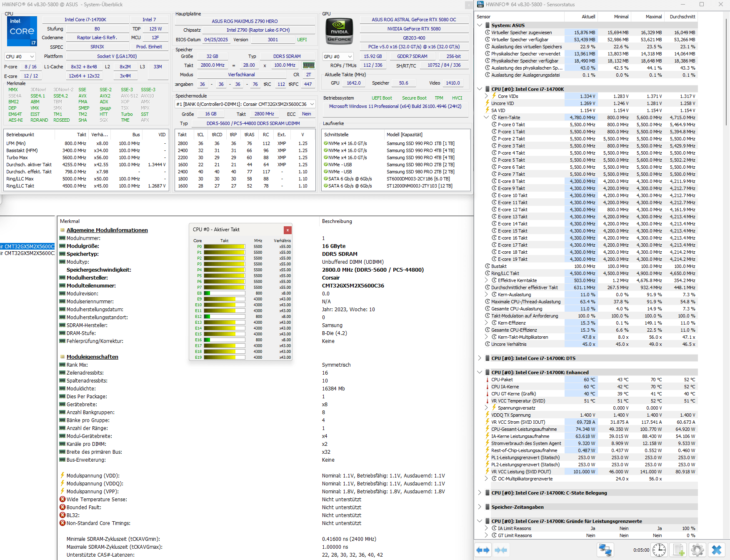Click the chip icon beside System: ASUS
Viewport: 730px width, 560px height.
(x=487, y=25)
